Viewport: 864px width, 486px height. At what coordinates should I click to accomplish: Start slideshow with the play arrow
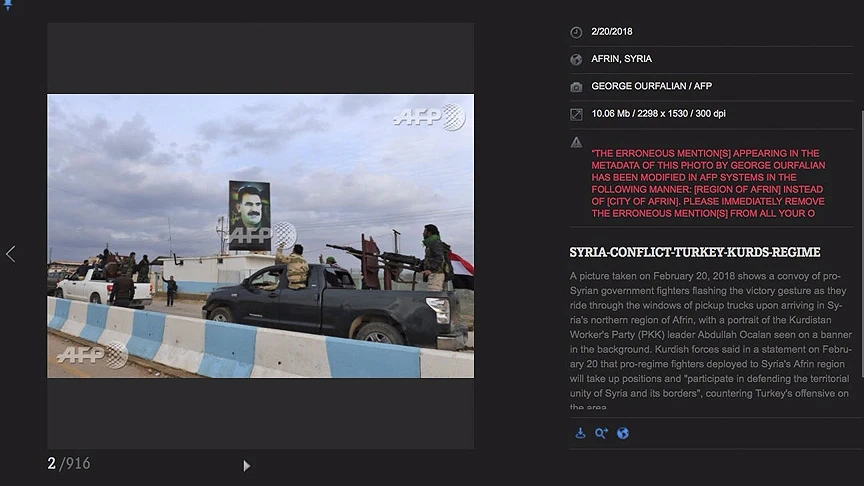click(246, 465)
